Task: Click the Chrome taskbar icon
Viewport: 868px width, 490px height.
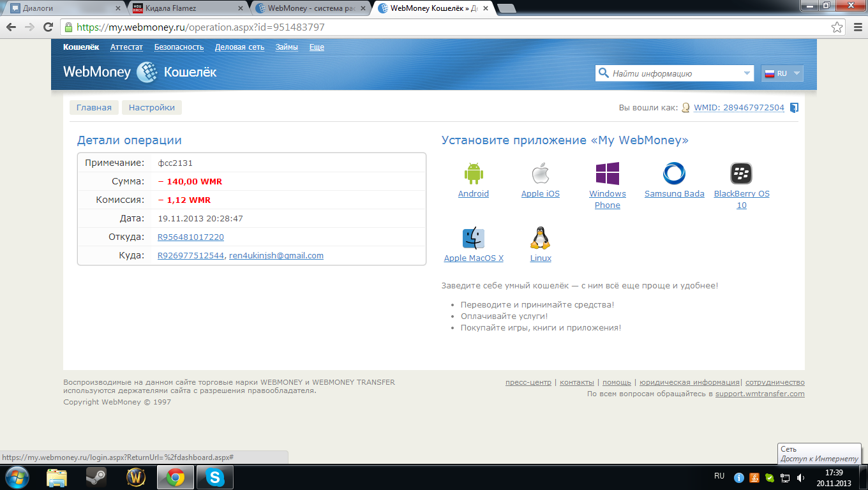Action: 176,477
